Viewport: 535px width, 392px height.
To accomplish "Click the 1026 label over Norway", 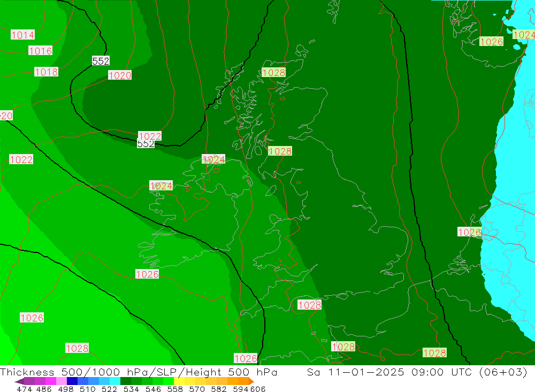I will pos(491,42).
